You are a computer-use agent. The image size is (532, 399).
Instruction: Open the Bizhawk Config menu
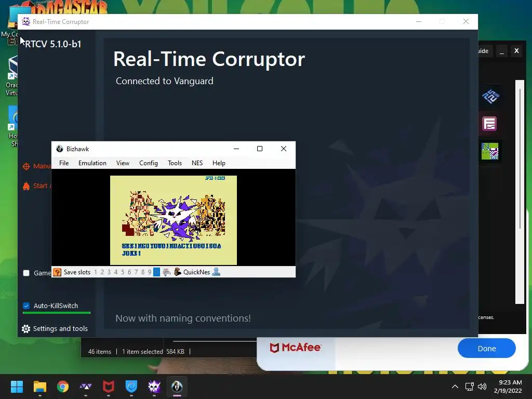(x=149, y=163)
